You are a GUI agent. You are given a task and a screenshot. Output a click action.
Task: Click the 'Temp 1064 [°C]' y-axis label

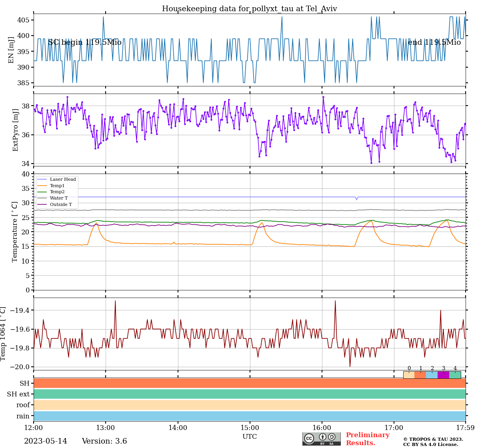[3, 334]
